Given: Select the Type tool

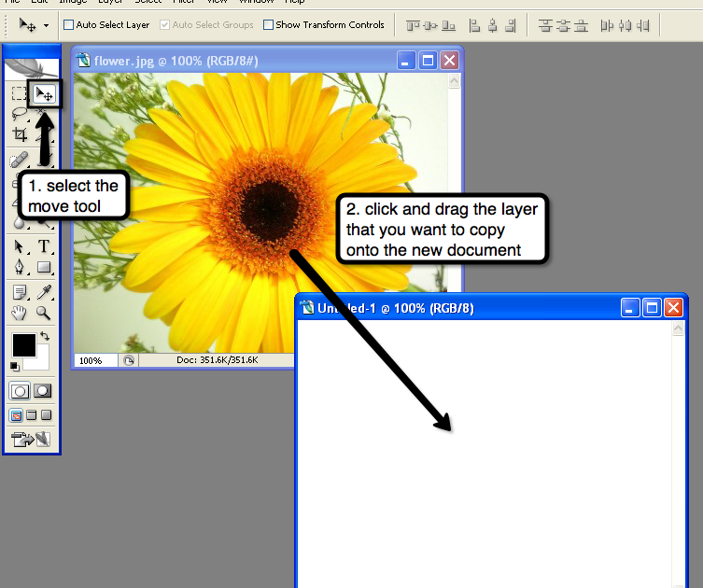Looking at the screenshot, I should [44, 246].
